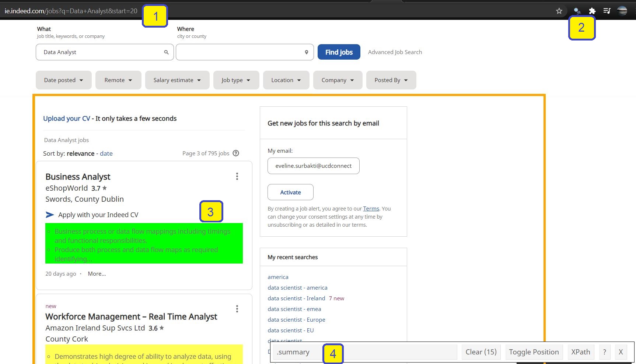Image resolution: width=636 pixels, height=364 pixels.
Task: Click More... on Business Analyst card
Action: click(97, 274)
